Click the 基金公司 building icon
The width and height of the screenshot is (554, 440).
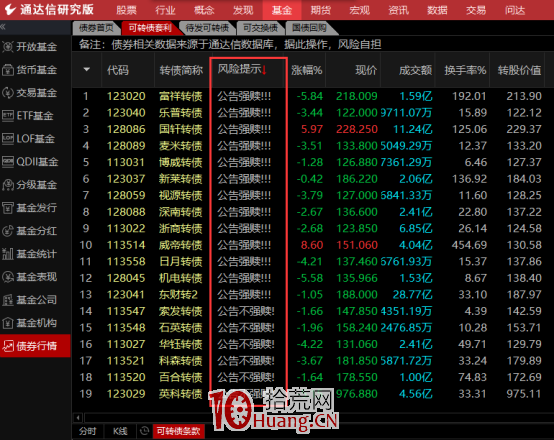tap(7, 300)
